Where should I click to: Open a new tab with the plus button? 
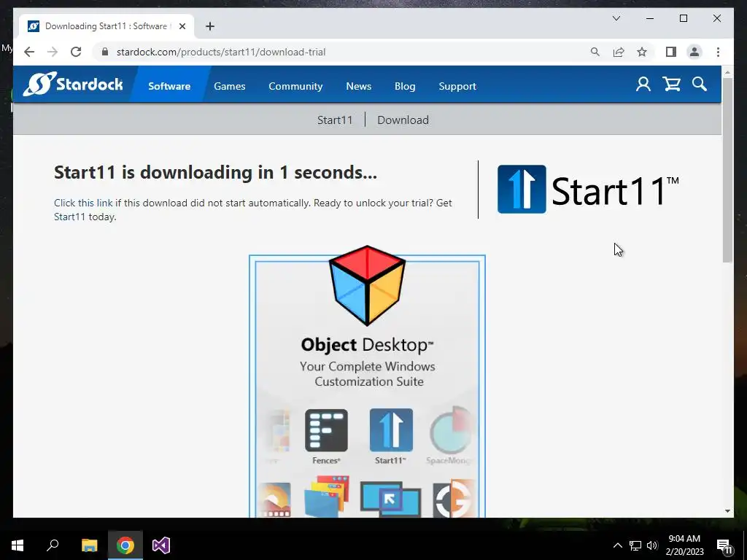point(210,26)
